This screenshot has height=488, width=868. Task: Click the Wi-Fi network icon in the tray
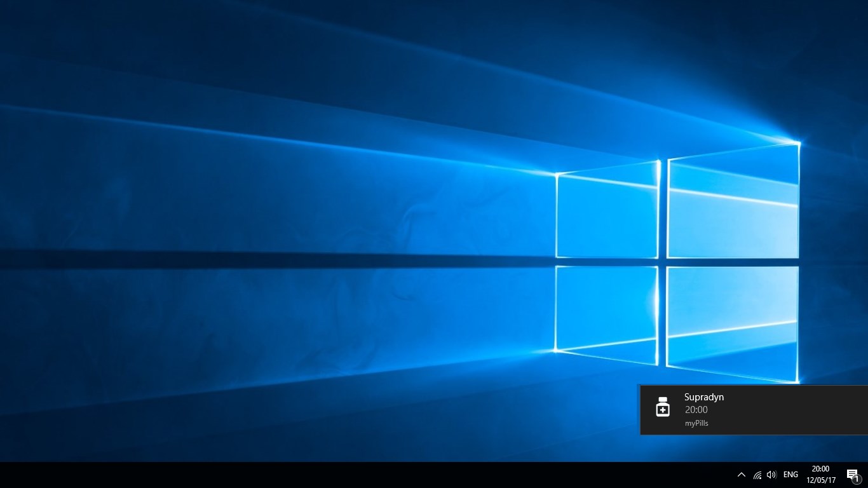pyautogui.click(x=756, y=474)
